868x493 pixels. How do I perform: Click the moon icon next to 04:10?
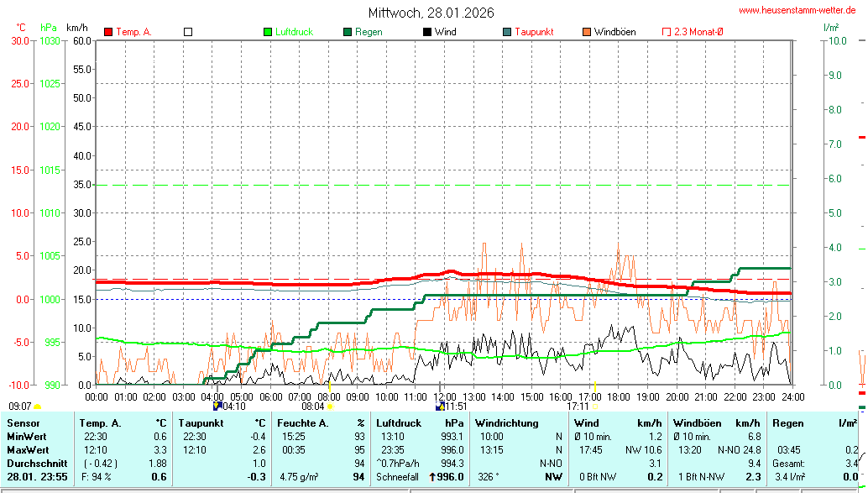[218, 406]
